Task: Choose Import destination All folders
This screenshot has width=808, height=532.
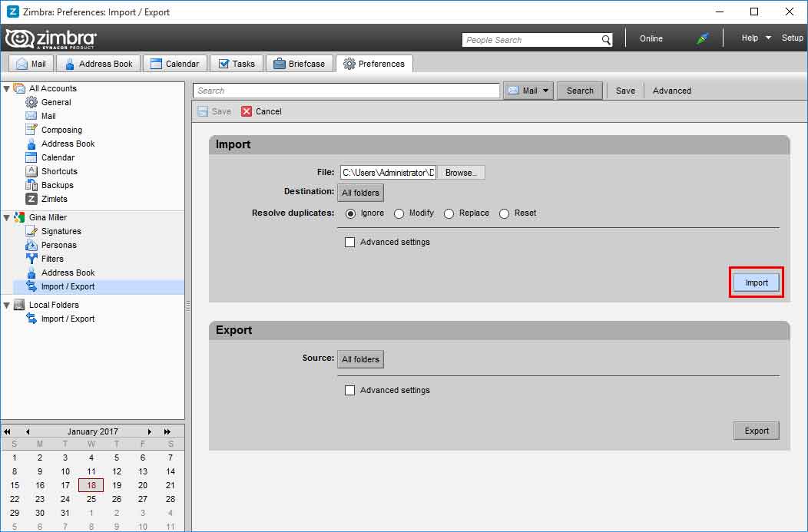Action: click(361, 193)
